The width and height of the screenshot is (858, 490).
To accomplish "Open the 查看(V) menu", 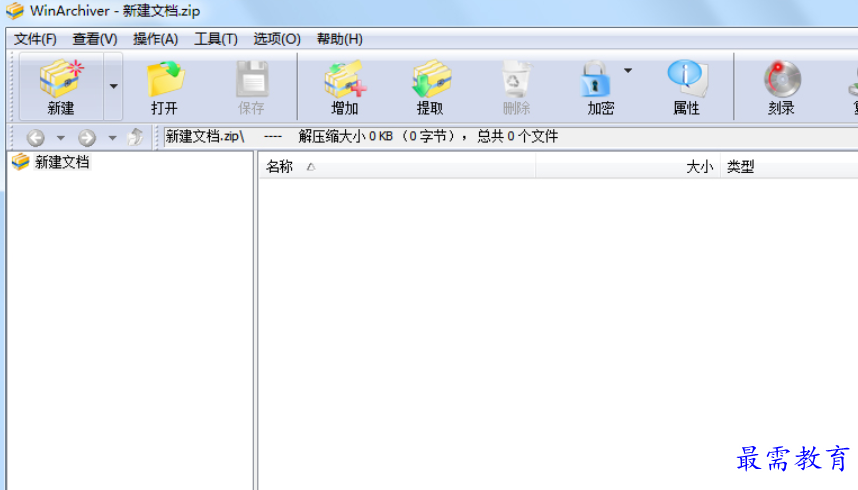I will pyautogui.click(x=95, y=39).
